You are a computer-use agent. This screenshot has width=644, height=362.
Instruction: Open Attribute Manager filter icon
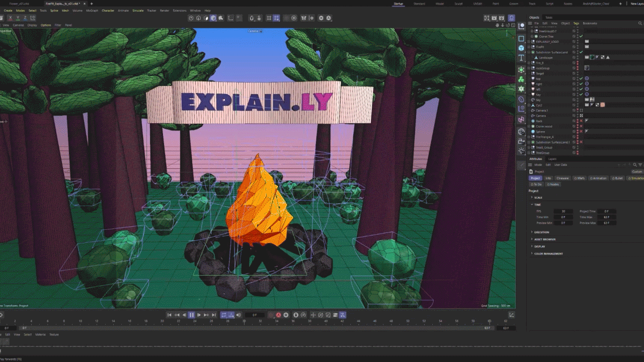(640, 164)
